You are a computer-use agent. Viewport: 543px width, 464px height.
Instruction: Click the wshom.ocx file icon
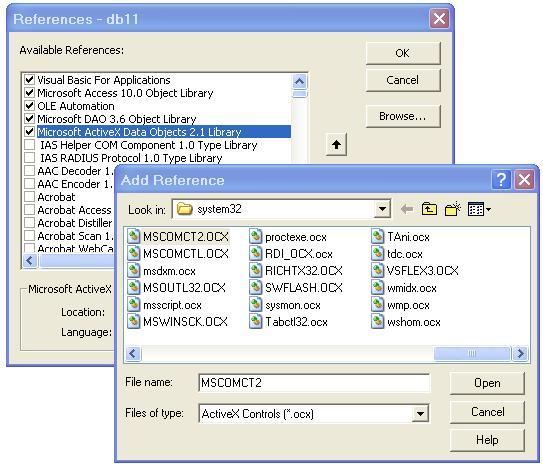click(x=378, y=322)
